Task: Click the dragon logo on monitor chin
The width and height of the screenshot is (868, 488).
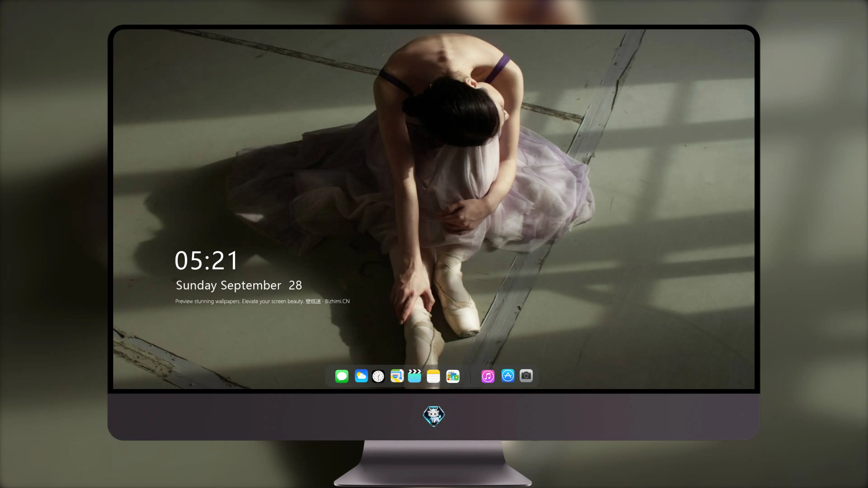Action: 434,416
